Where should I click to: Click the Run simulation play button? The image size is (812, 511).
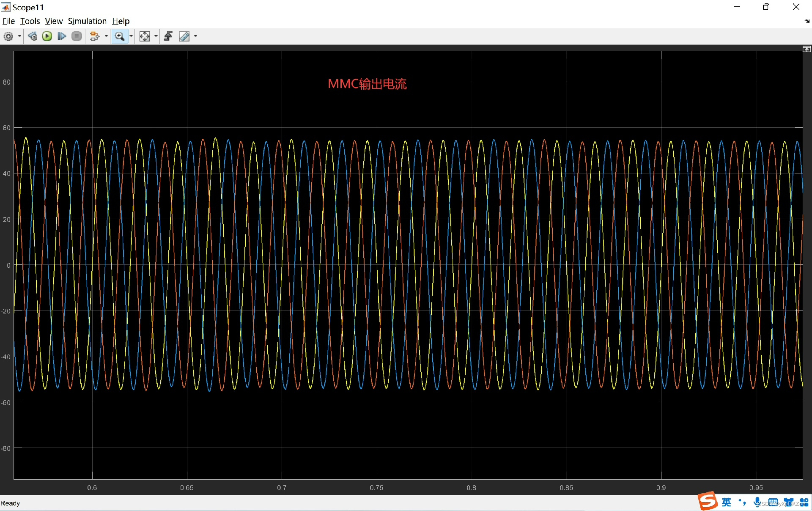tap(47, 36)
